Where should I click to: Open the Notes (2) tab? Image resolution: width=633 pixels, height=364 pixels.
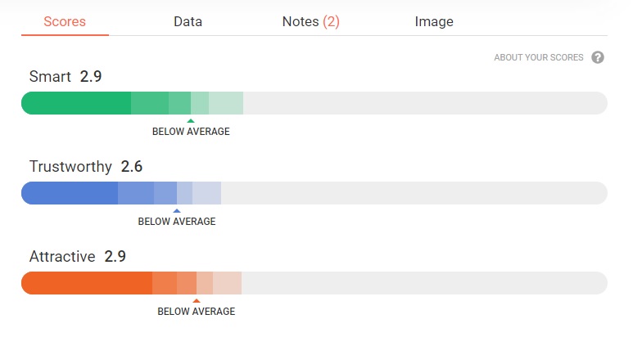tap(310, 22)
